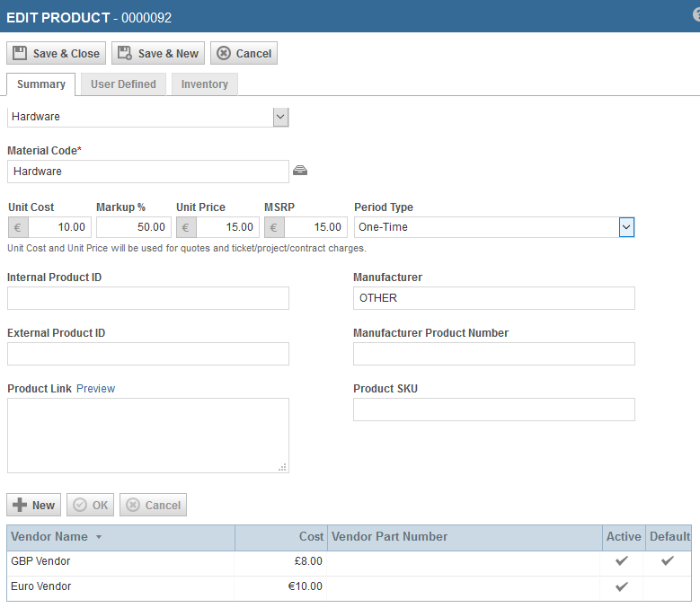The height and width of the screenshot is (608, 700).
Task: Click the material code lookup icon
Action: pyautogui.click(x=300, y=171)
